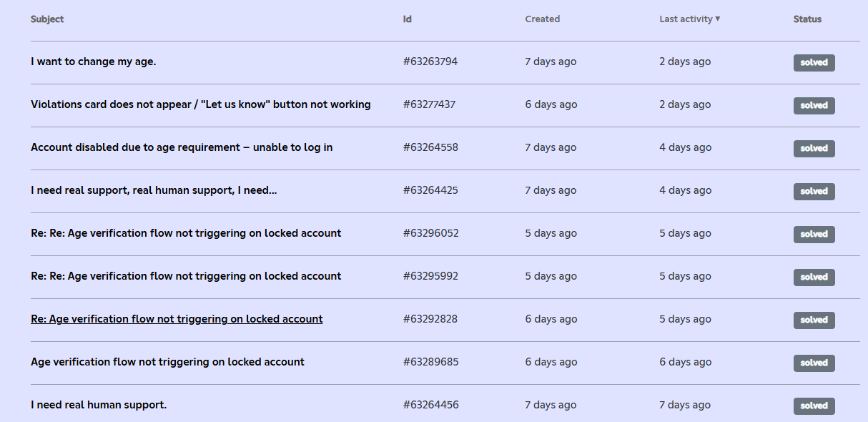Screen dimensions: 868x422
Task: Click the Created column header
Action: click(542, 19)
